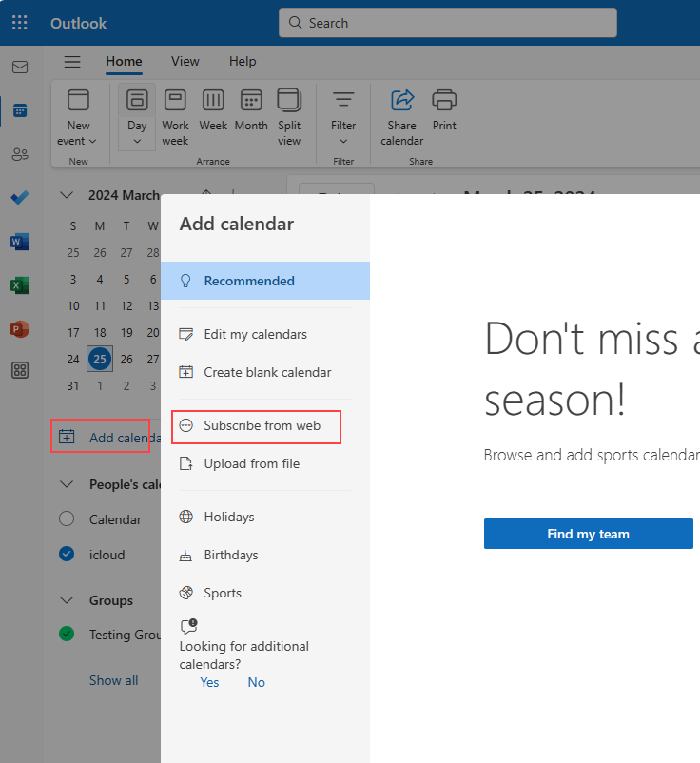Collapse the 2024 March mini calendar
The height and width of the screenshot is (763, 700).
pyautogui.click(x=67, y=195)
